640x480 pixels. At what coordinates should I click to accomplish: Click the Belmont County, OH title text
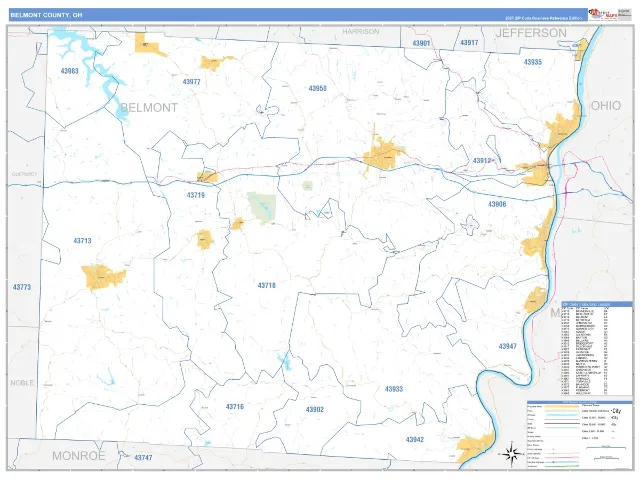[x=46, y=15]
